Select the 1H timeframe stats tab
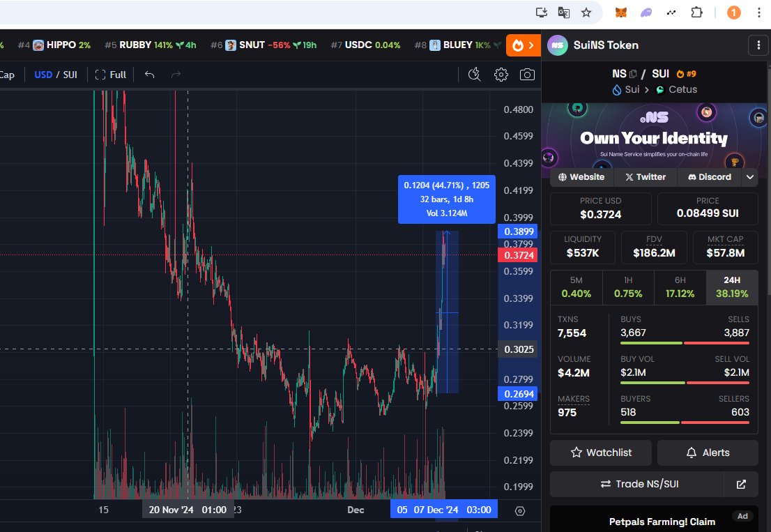Screen dimensions: 771x532 (x=628, y=287)
